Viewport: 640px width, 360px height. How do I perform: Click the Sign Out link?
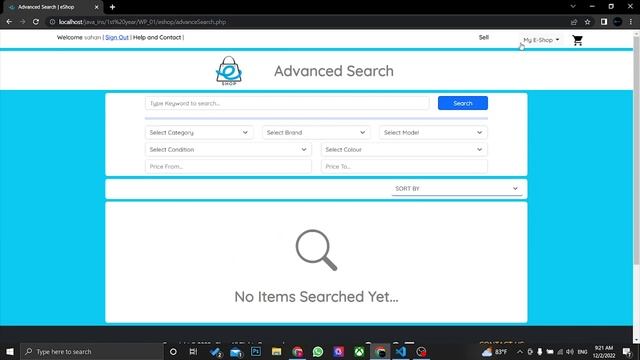(x=117, y=37)
